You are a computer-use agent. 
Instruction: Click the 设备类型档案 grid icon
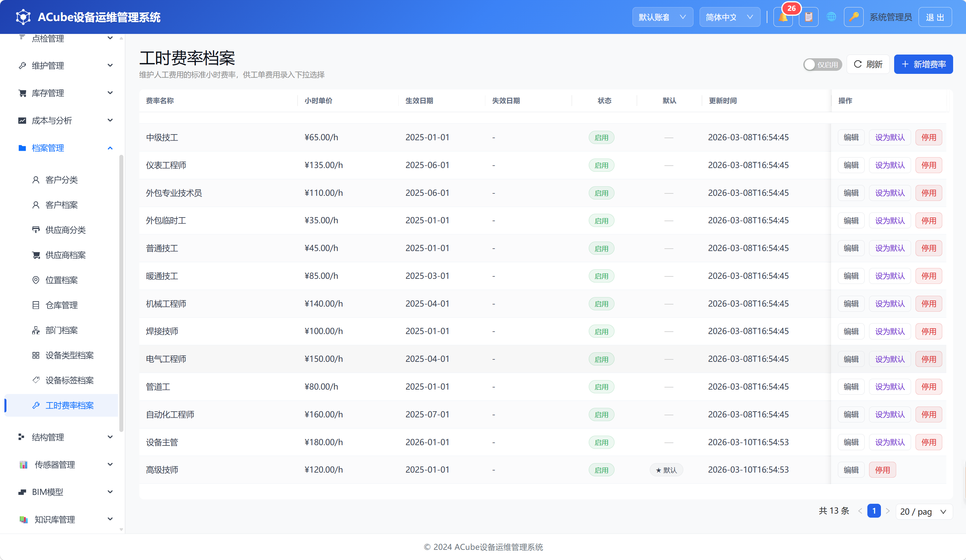tap(36, 355)
